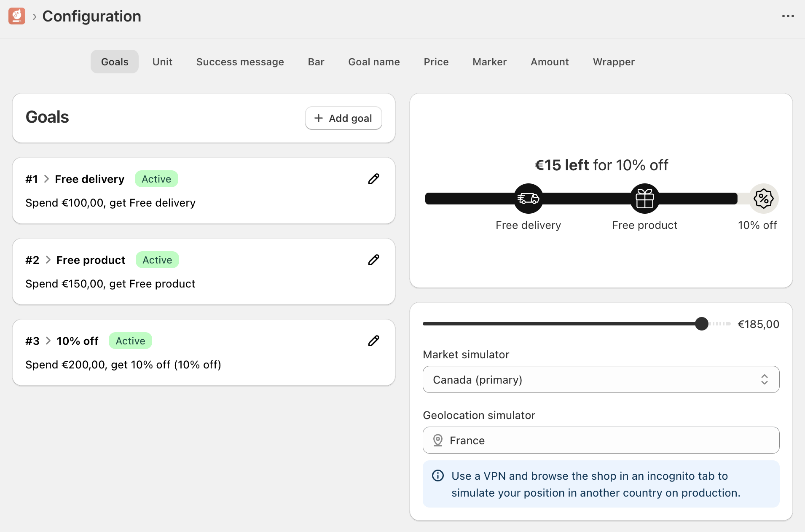Switch to the Bar tab
Screen dimensions: 805x532
(316, 62)
